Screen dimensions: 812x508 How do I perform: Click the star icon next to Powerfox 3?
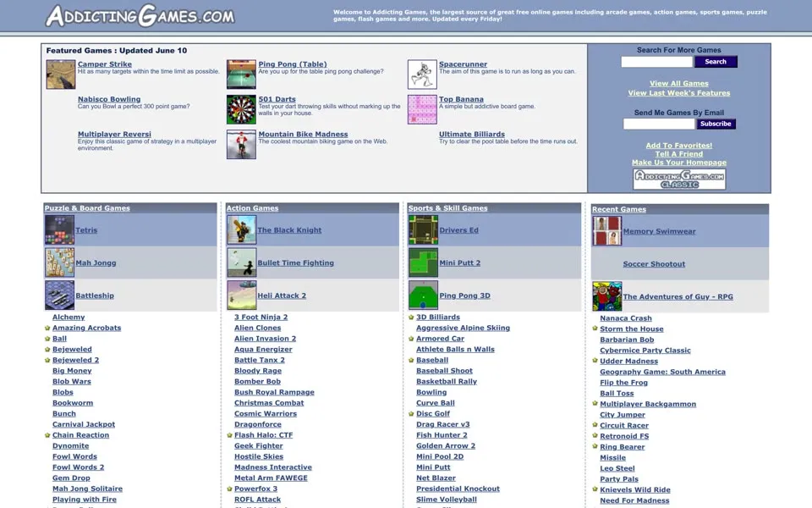[229, 489]
